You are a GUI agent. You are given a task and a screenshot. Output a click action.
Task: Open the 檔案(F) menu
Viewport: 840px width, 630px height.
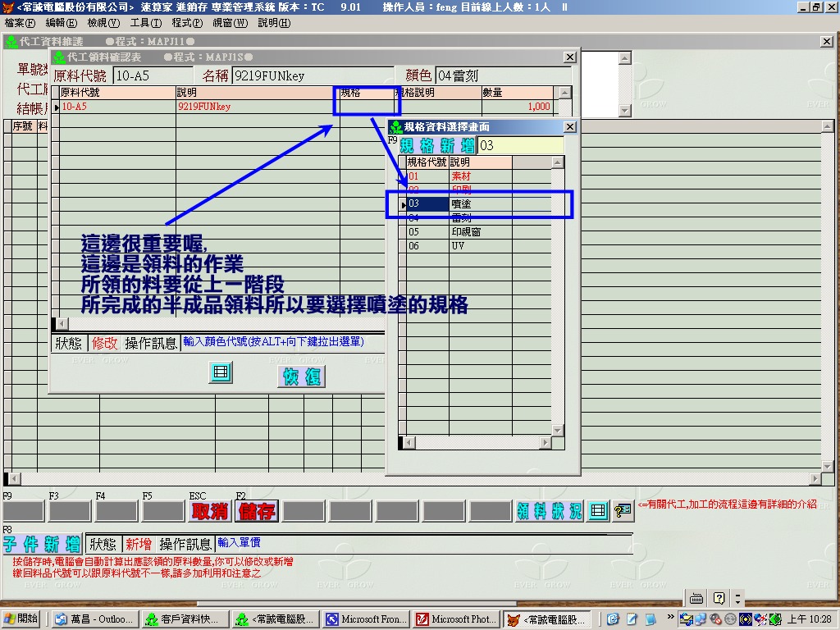[20, 23]
